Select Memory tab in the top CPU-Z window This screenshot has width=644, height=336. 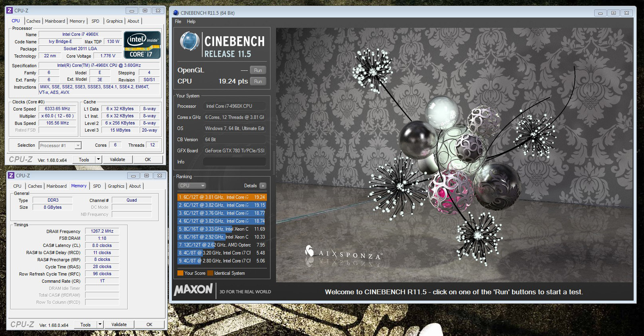[77, 21]
